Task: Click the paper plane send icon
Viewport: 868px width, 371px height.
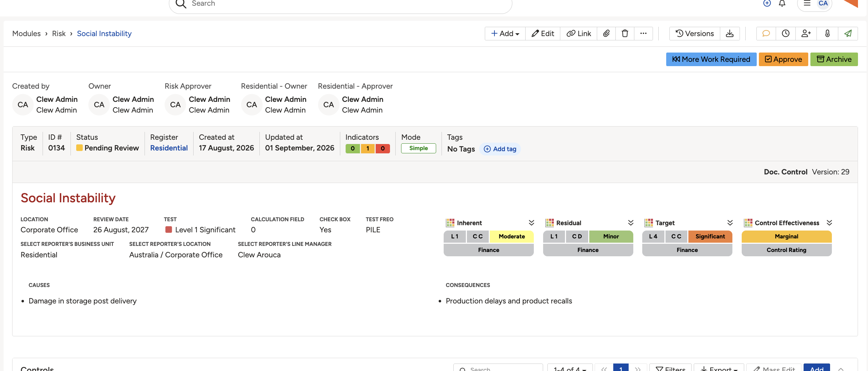Action: [848, 34]
